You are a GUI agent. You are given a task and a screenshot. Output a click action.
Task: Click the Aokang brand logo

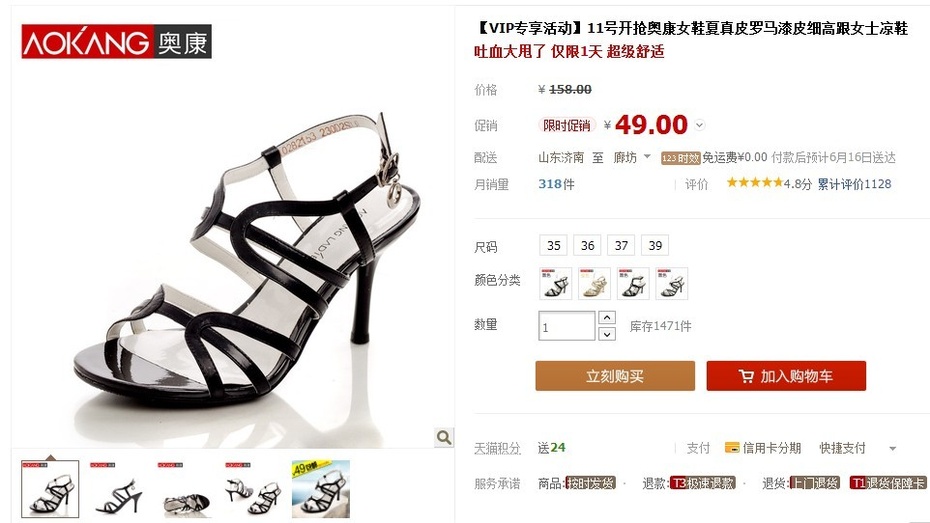[116, 42]
